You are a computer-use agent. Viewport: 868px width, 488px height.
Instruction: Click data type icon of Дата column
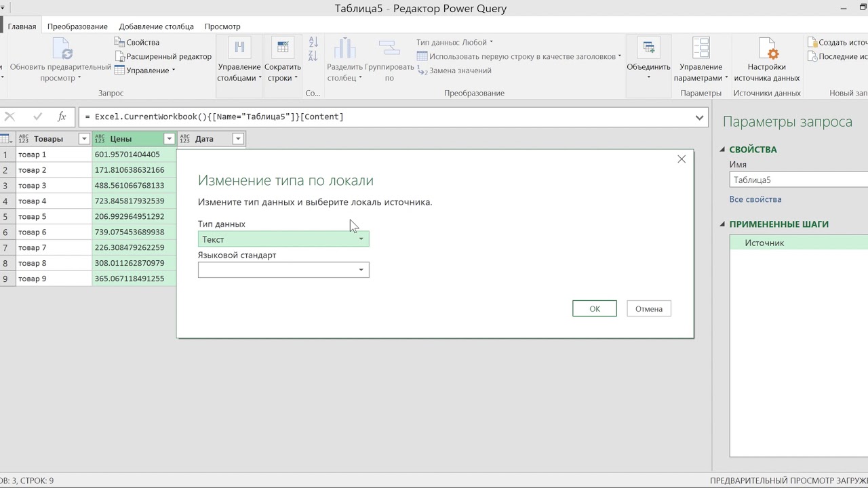(x=184, y=139)
